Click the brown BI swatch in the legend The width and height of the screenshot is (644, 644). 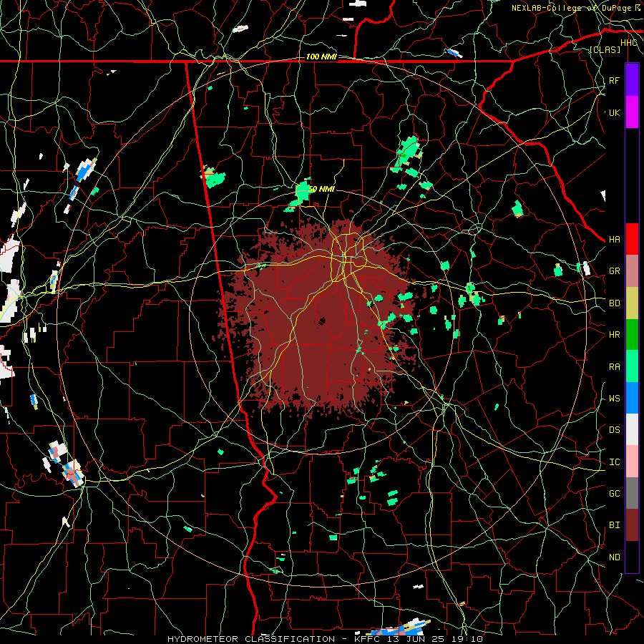click(632, 525)
